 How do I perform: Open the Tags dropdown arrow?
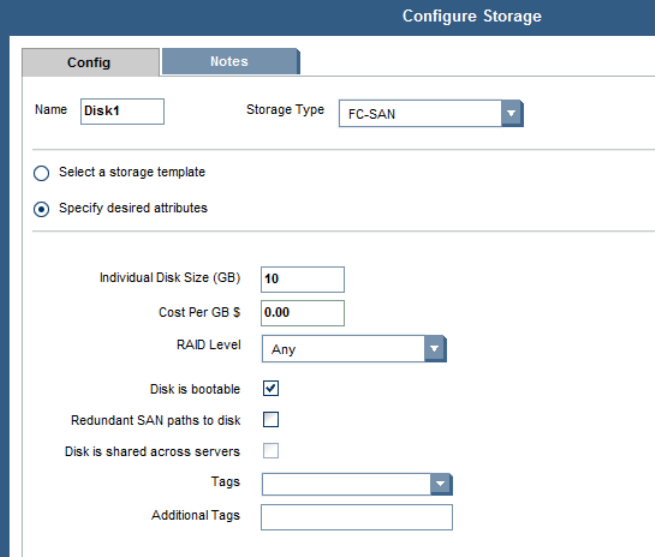point(441,484)
